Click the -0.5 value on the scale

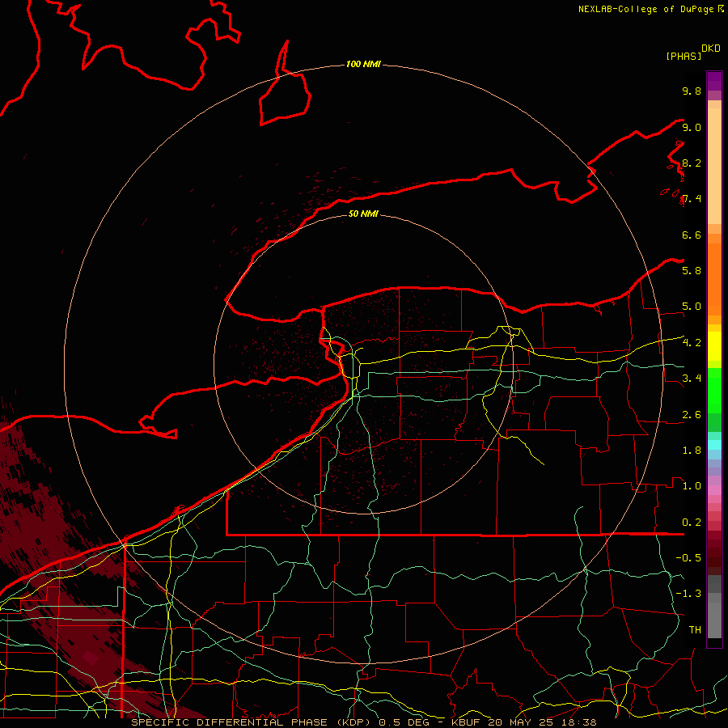[x=688, y=558]
